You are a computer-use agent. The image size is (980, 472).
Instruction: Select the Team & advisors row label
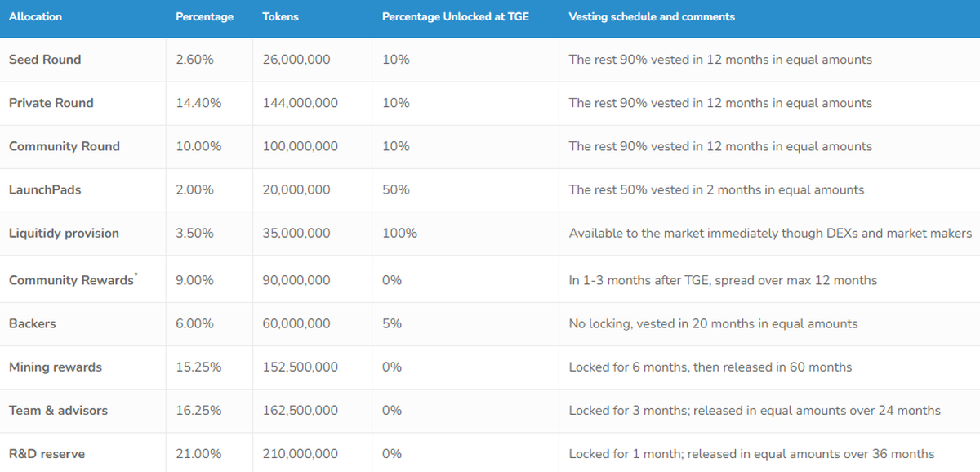pos(58,410)
